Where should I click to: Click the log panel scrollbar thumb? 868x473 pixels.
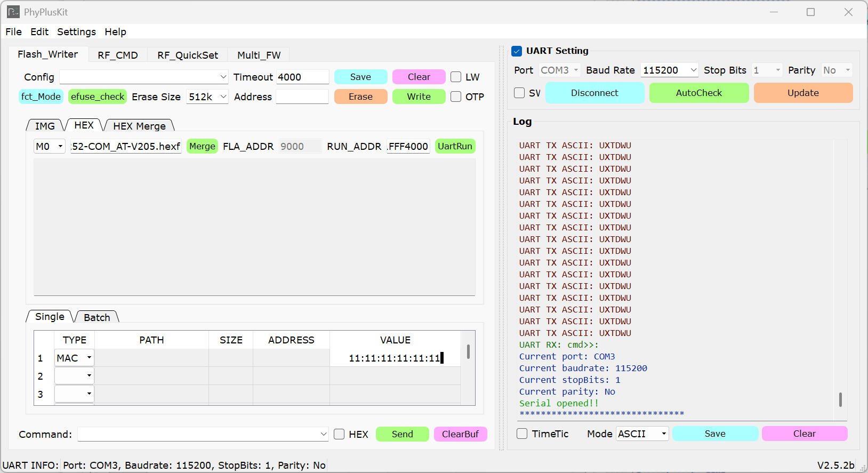(x=840, y=399)
